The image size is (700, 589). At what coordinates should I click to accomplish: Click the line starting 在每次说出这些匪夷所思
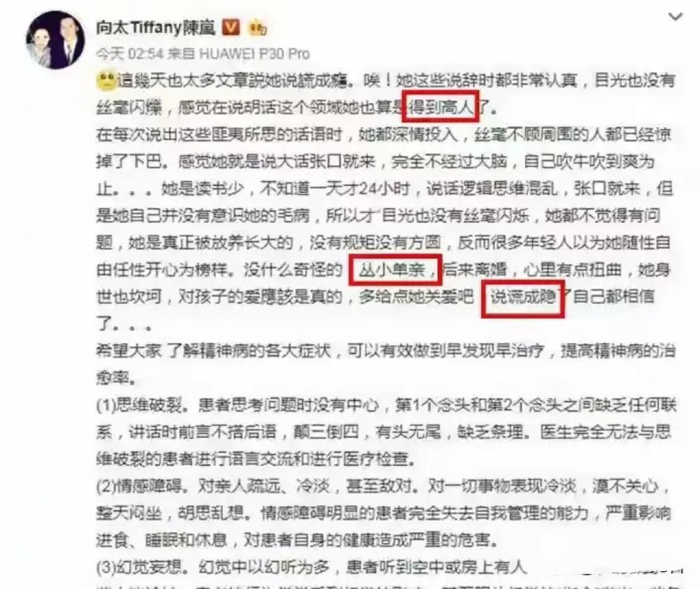[x=384, y=135]
